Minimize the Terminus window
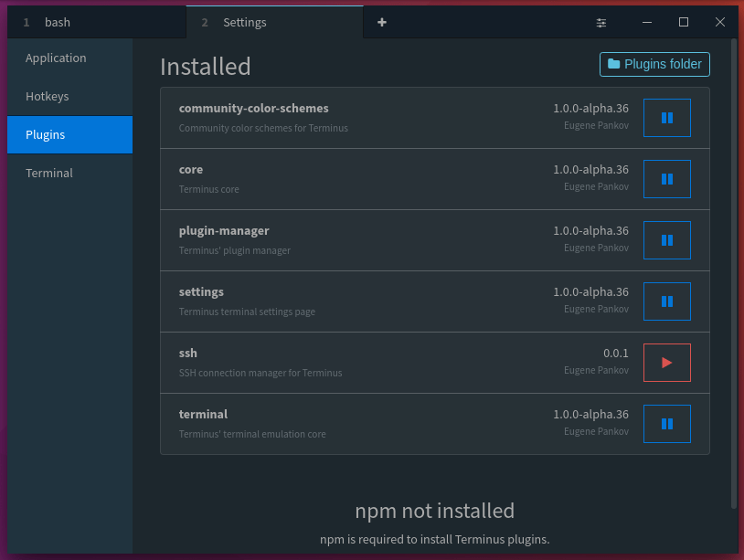 pos(647,22)
